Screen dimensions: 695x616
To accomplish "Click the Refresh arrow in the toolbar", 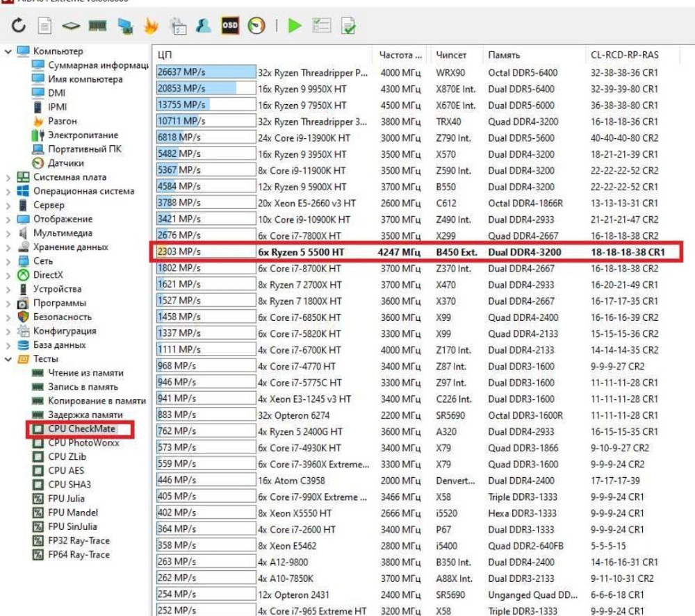I will 19,26.
